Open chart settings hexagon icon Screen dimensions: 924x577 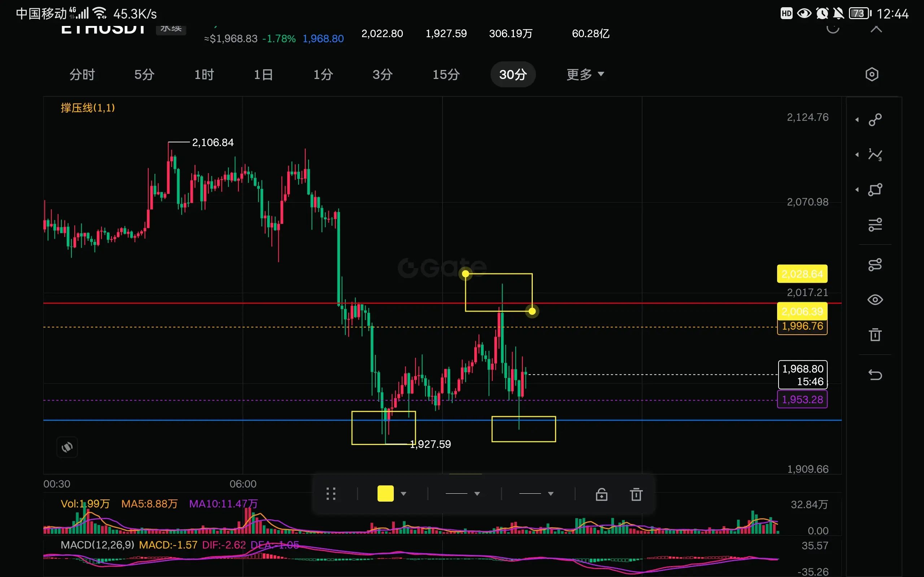(872, 74)
